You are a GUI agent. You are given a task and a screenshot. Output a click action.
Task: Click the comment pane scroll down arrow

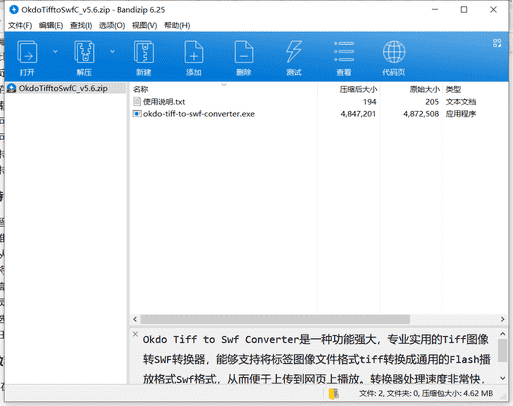coord(502,378)
